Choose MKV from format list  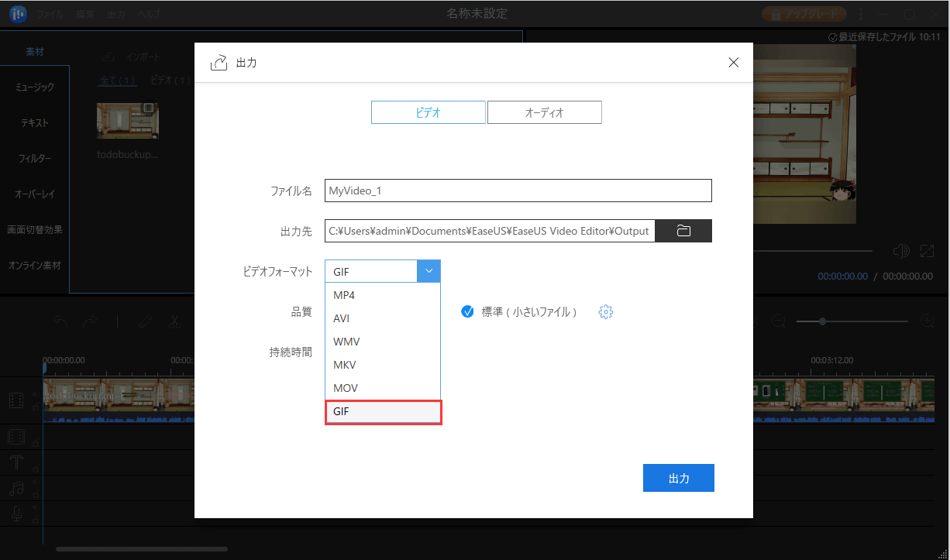tap(383, 365)
